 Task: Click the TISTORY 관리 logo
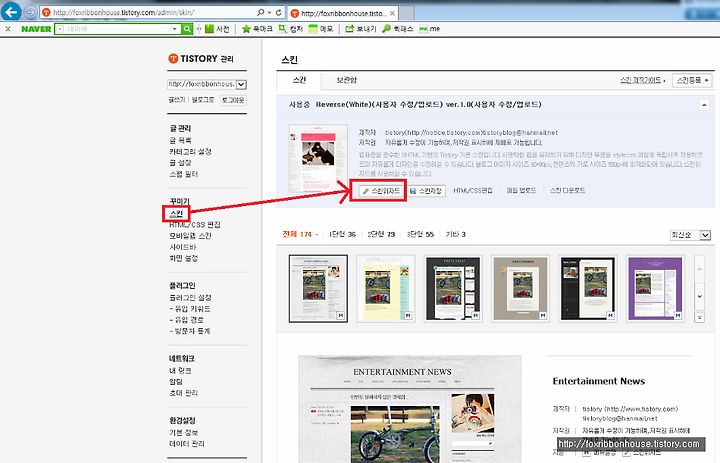pos(201,59)
